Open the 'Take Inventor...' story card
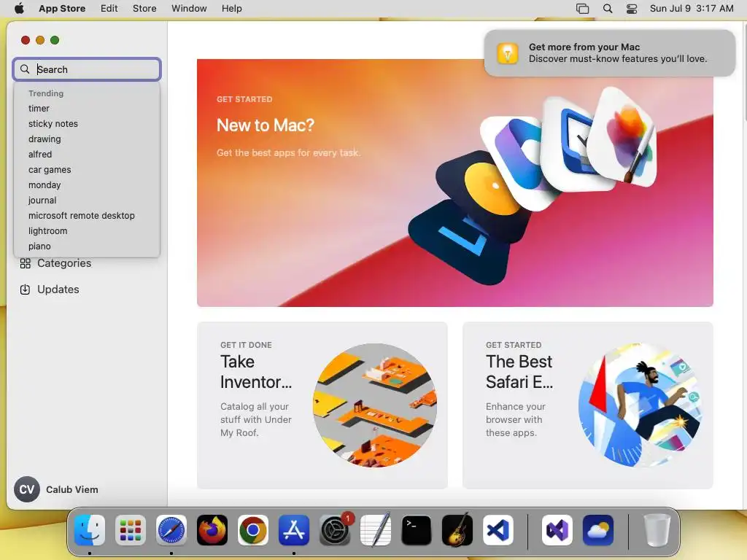The width and height of the screenshot is (747, 560). click(322, 405)
